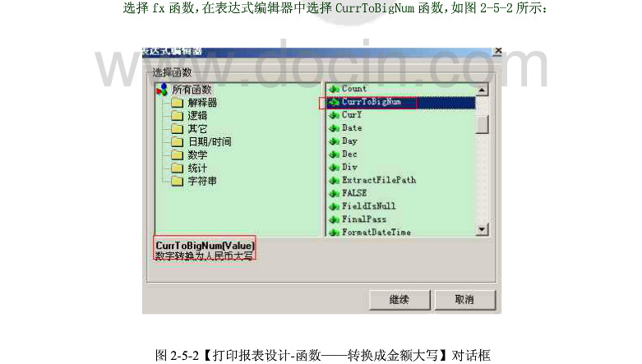642x364 pixels.
Task: Select the Count function icon
Action: coord(334,89)
